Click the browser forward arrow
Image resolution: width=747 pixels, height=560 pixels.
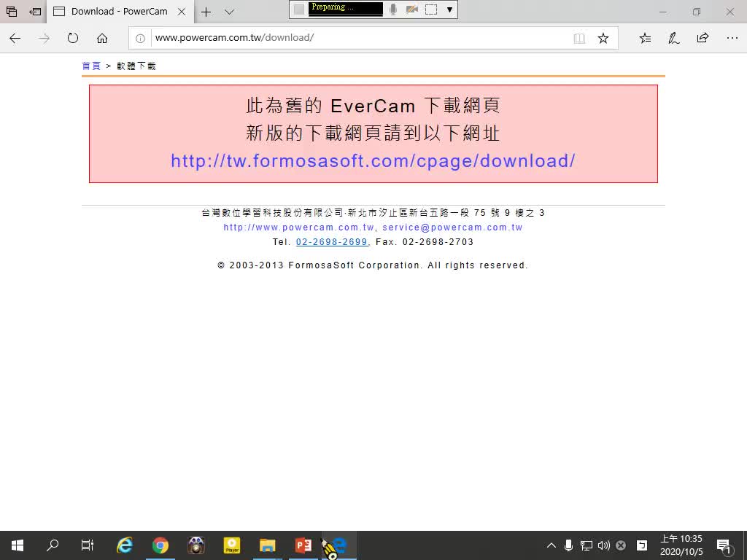point(44,39)
